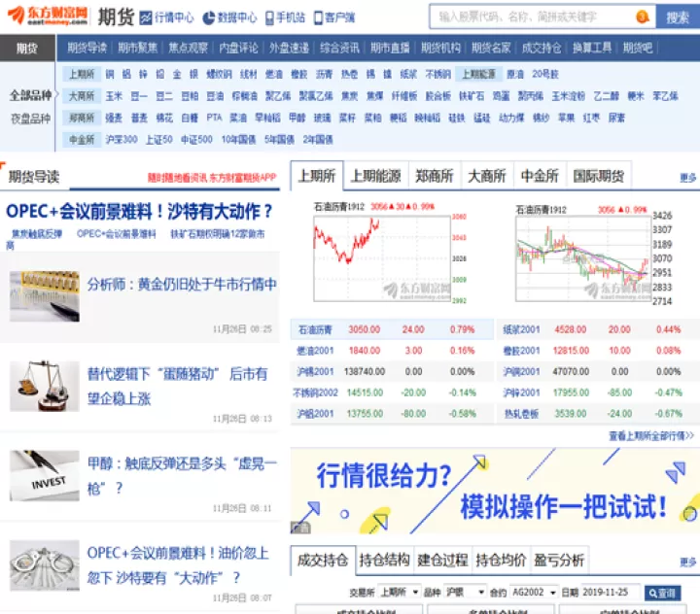Screen dimensions: 700x614
Task: Switch to 盈亏分析 tab
Action: coord(558,560)
